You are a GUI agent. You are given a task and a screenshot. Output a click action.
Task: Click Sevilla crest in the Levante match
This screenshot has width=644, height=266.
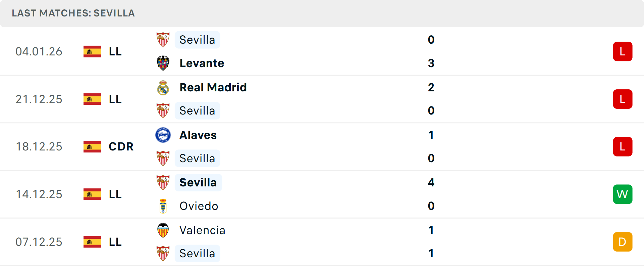click(163, 40)
